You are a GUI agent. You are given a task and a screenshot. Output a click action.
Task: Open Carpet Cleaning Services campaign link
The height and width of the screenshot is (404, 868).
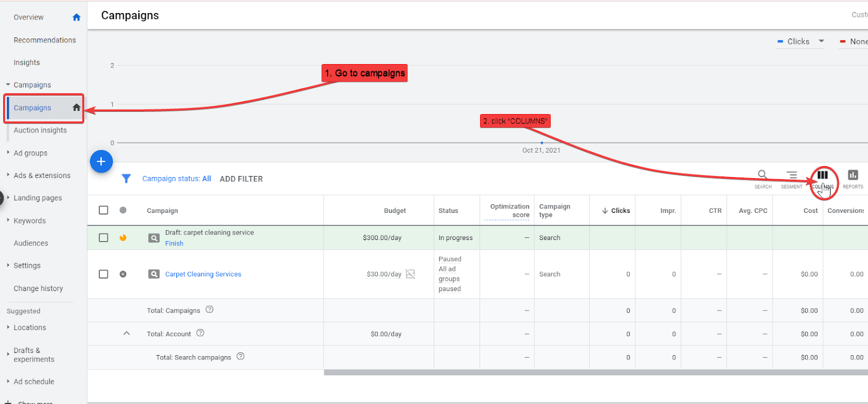203,274
